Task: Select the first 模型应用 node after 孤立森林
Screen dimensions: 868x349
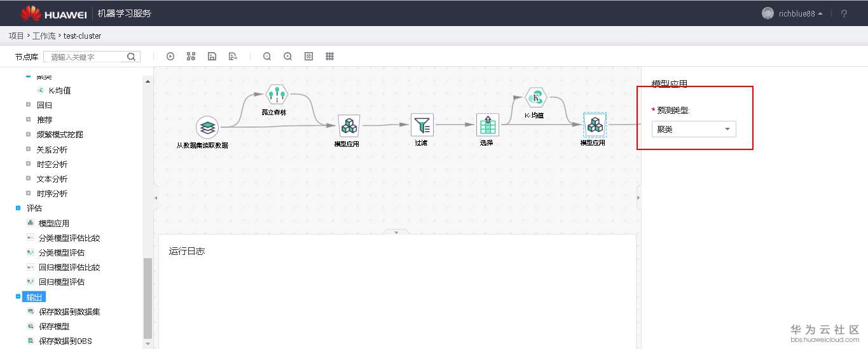Action: pos(348,126)
